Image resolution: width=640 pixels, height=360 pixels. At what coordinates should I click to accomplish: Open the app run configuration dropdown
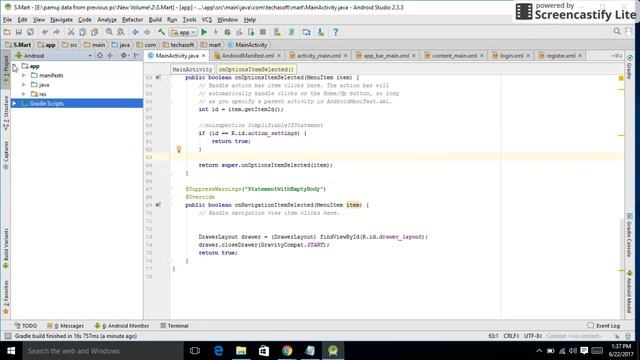(x=184, y=32)
